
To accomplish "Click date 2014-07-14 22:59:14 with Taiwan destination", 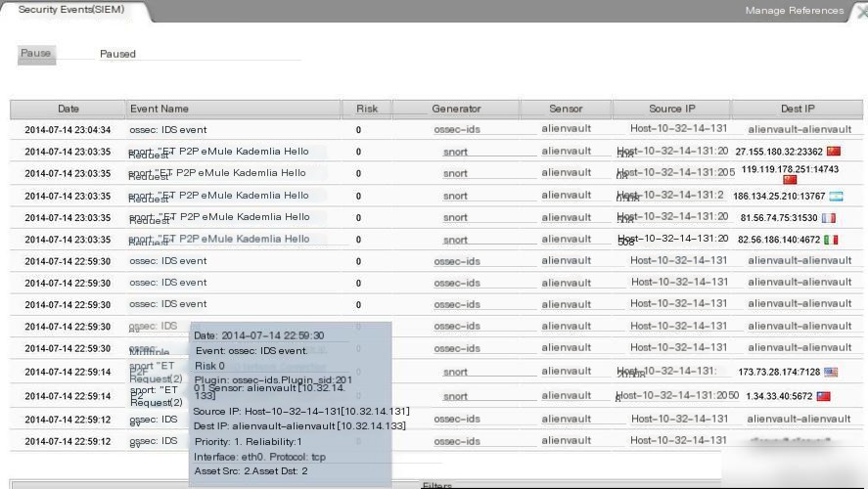I will (68, 397).
